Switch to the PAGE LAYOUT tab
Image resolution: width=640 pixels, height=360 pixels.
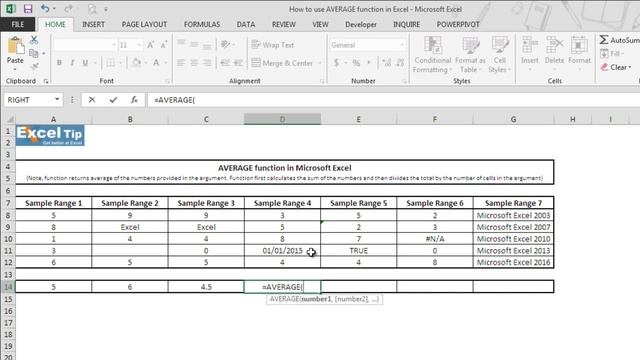click(x=144, y=24)
